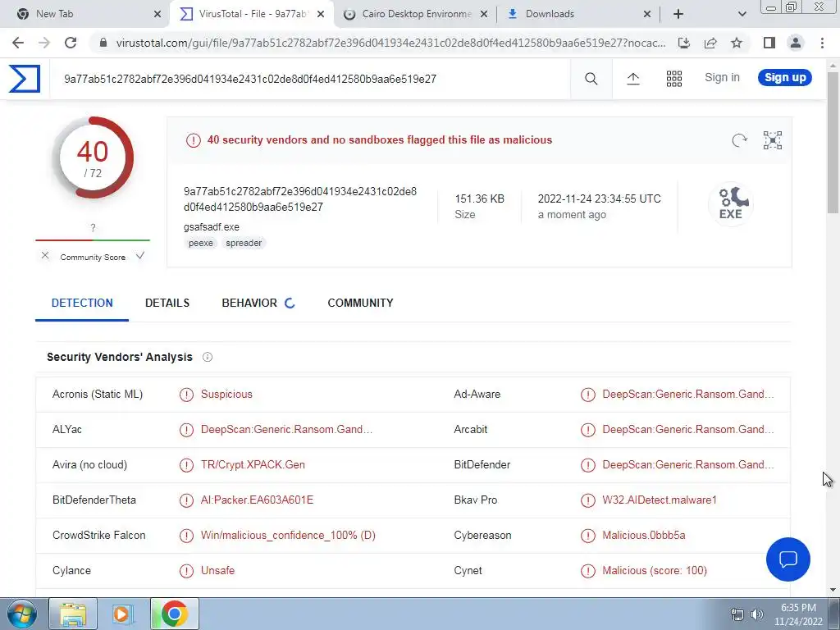Click the gsafsadf.exe file name
This screenshot has height=630, width=840.
pos(212,226)
